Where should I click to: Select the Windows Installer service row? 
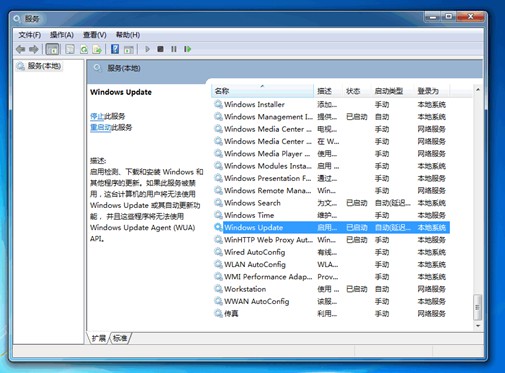click(331, 104)
